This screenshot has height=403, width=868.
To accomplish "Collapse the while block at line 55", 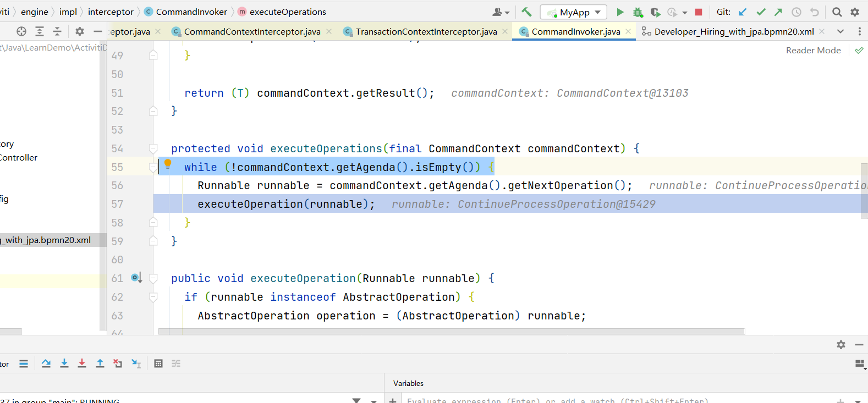I will [x=153, y=167].
